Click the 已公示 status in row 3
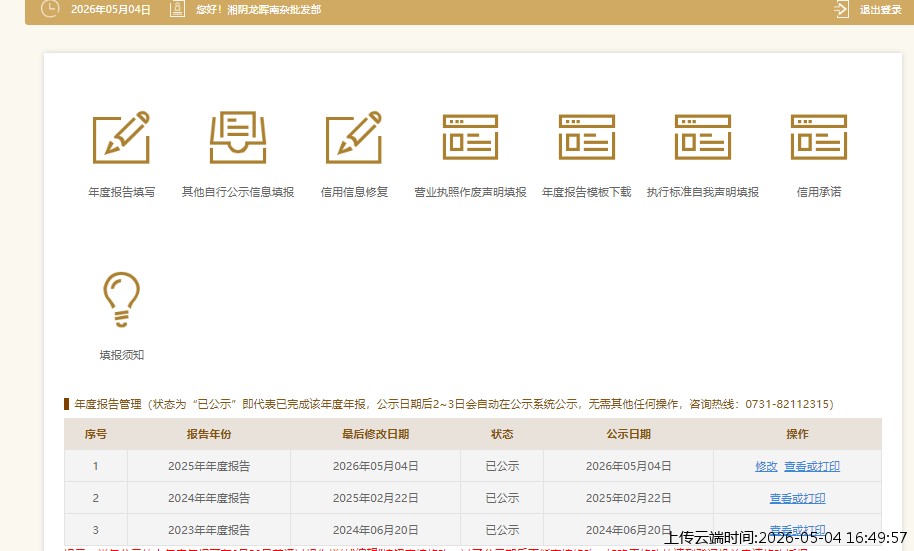The height and width of the screenshot is (551, 914). pos(502,530)
